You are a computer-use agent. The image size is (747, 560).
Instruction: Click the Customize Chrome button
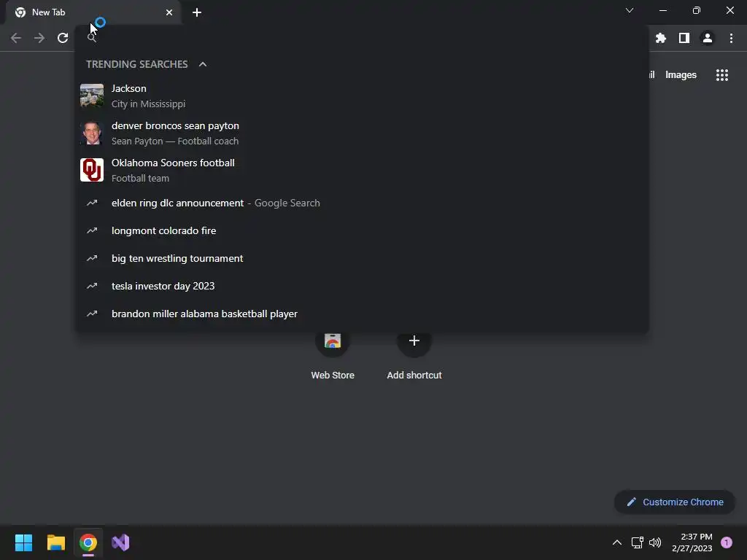675,502
